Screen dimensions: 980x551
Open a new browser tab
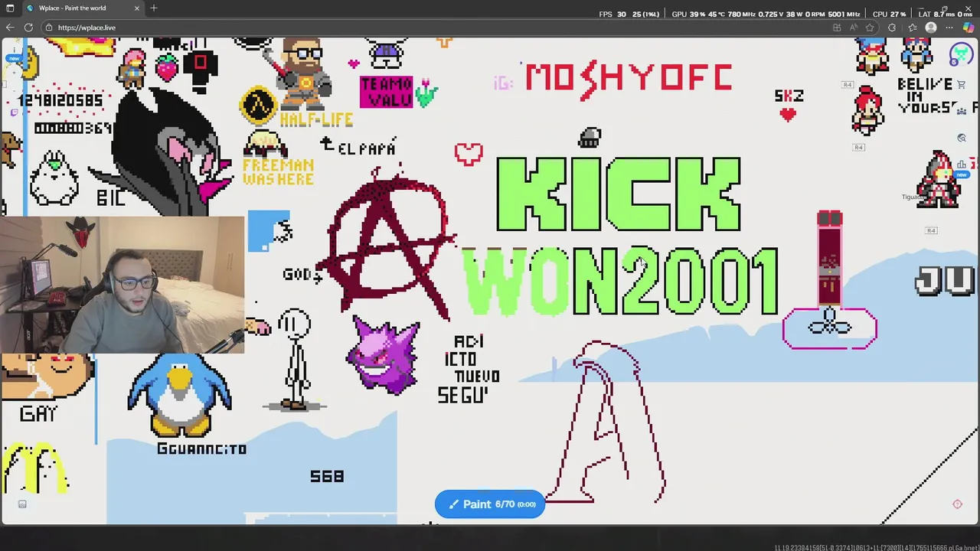[x=154, y=8]
